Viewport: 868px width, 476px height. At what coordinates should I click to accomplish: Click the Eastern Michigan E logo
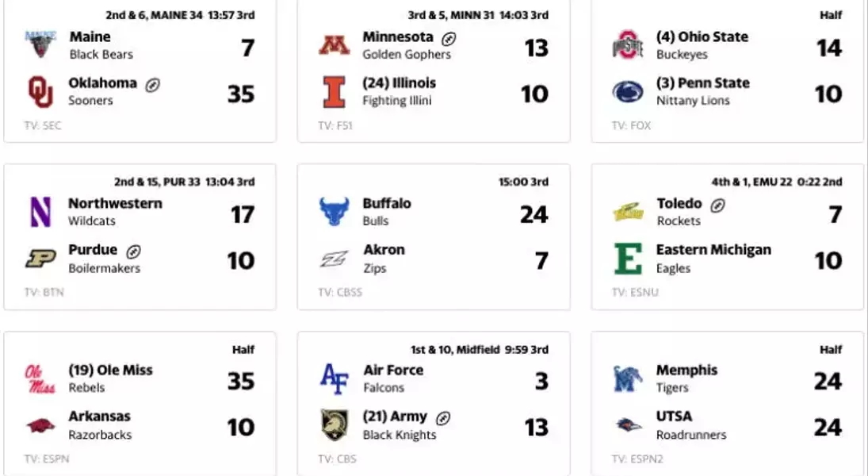point(629,259)
